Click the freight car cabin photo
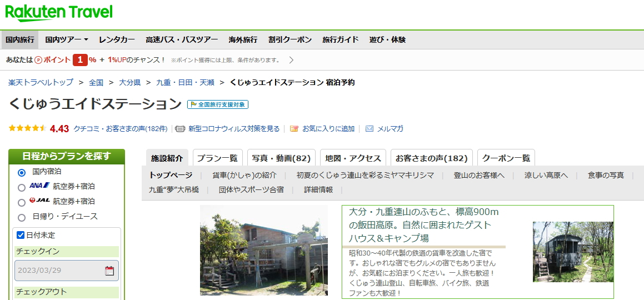644x300 pixels. coord(573,252)
